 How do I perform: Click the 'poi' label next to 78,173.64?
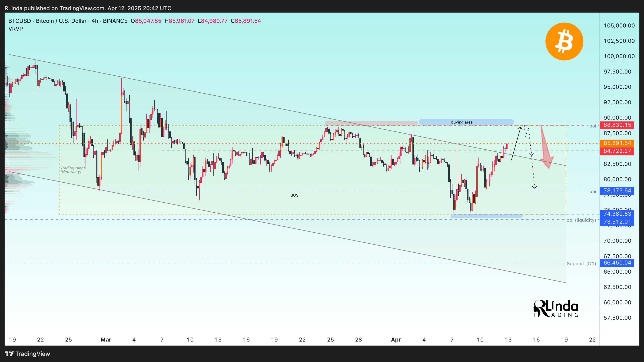click(x=592, y=192)
